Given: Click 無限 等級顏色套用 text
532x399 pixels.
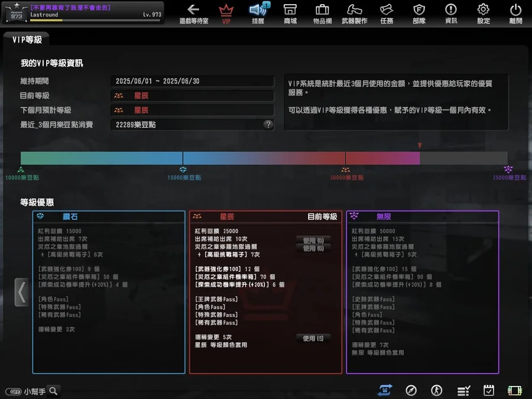Looking at the screenshot, I should click(x=378, y=352).
